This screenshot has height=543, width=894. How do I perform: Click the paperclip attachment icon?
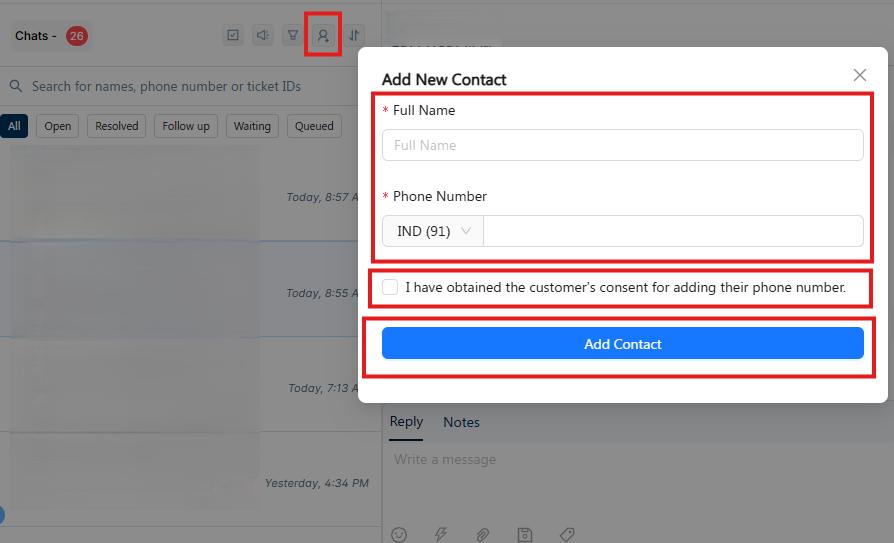coord(482,535)
